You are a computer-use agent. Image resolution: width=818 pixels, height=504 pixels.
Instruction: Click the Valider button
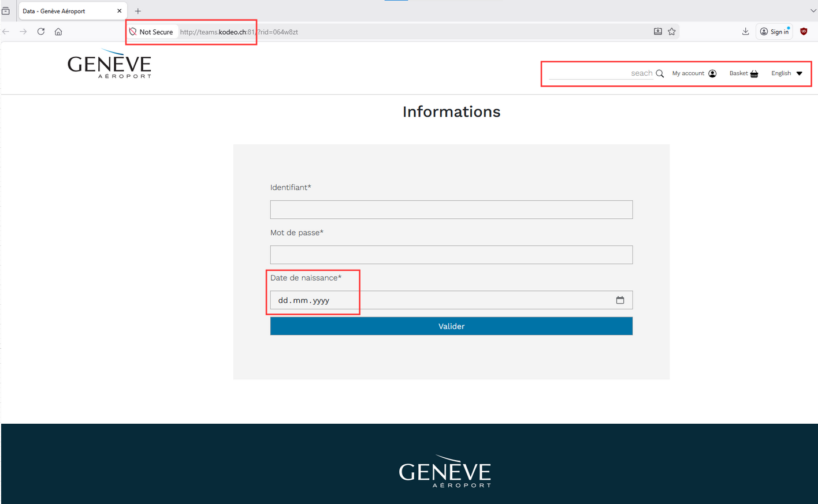pyautogui.click(x=451, y=326)
